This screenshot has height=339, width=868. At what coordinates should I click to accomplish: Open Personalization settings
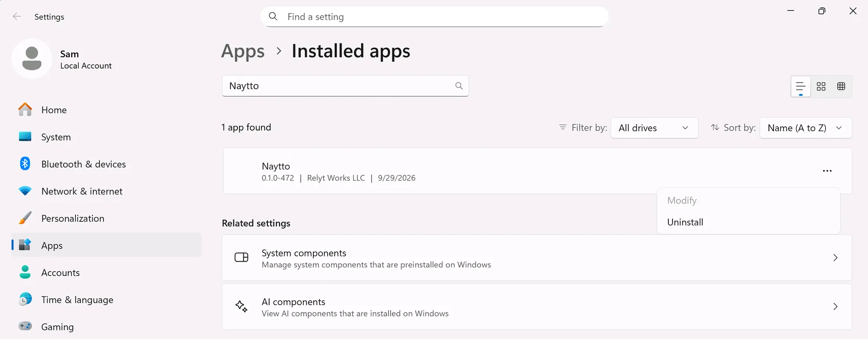click(106, 218)
